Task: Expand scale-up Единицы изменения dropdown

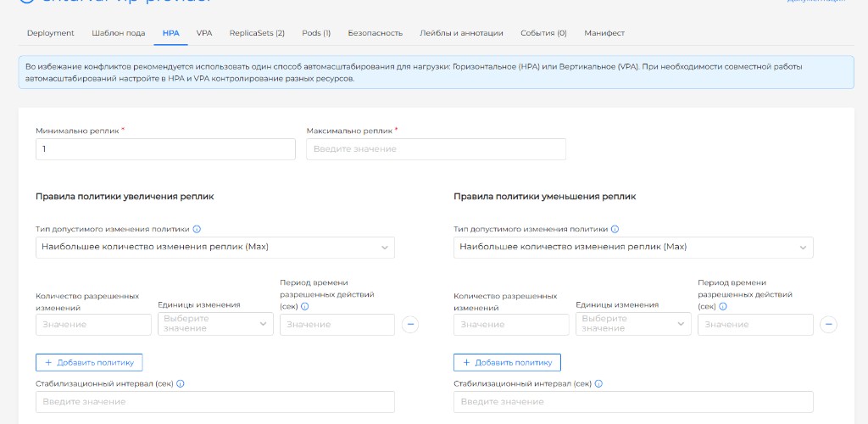Action: (x=215, y=324)
